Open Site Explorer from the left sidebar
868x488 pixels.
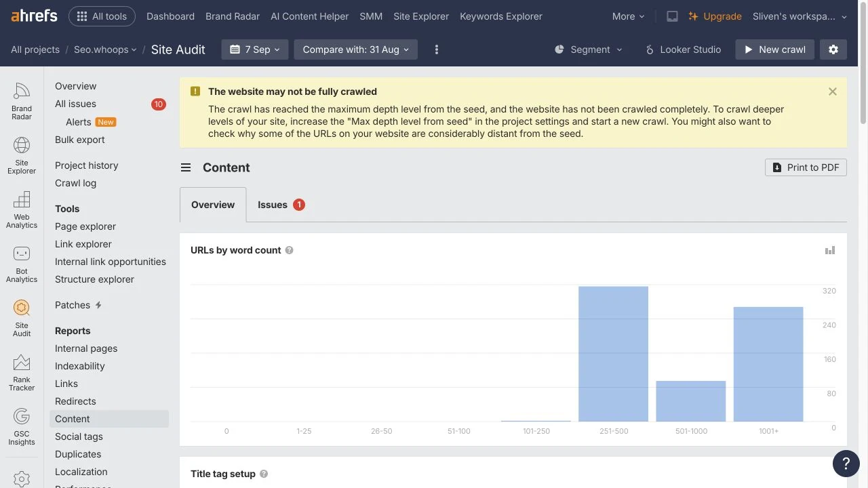click(22, 156)
